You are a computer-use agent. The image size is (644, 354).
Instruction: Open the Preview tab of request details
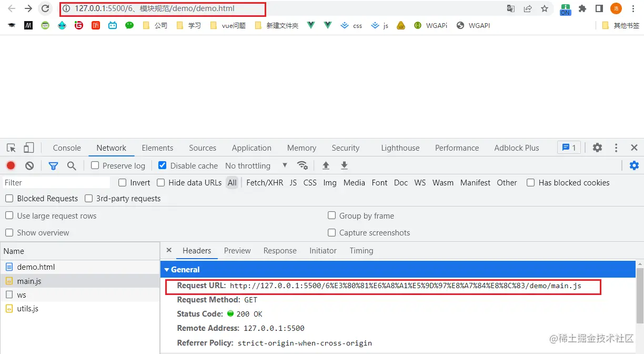tap(237, 251)
